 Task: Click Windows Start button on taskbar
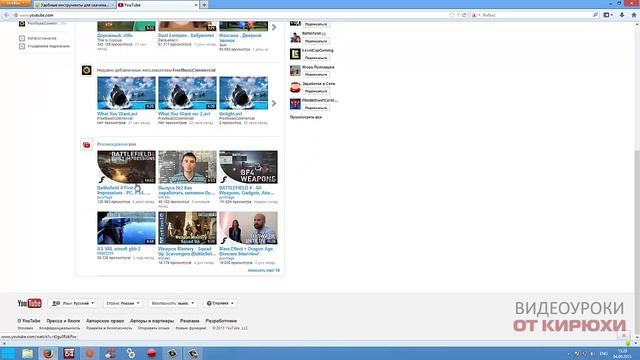click(8, 353)
